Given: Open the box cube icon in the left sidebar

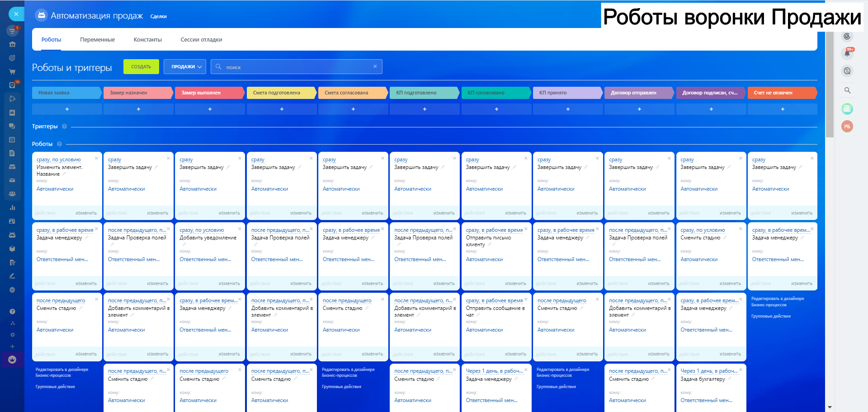Looking at the screenshot, I should [12, 248].
